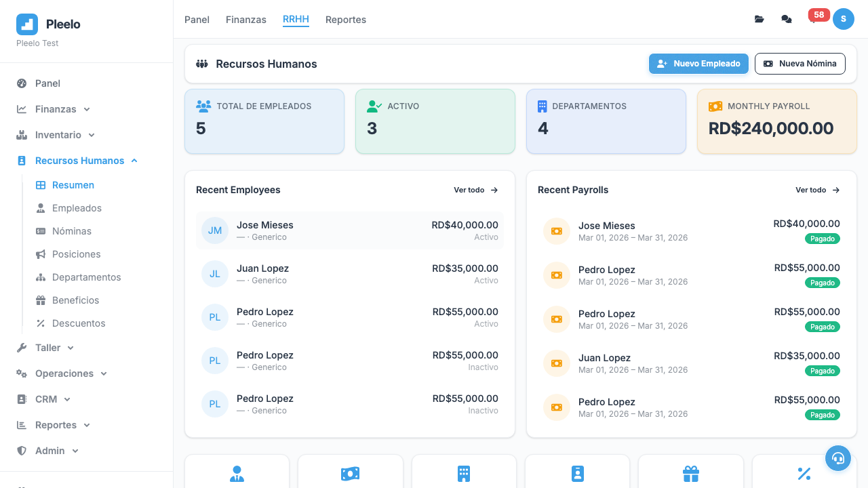The height and width of the screenshot is (488, 868).
Task: Click the support headset floating button
Action: coord(837,458)
